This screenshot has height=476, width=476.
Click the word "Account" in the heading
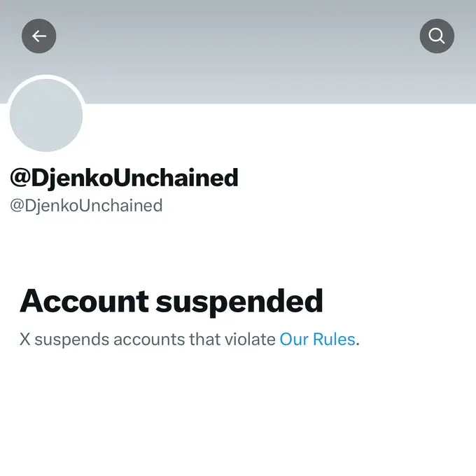tap(85, 301)
